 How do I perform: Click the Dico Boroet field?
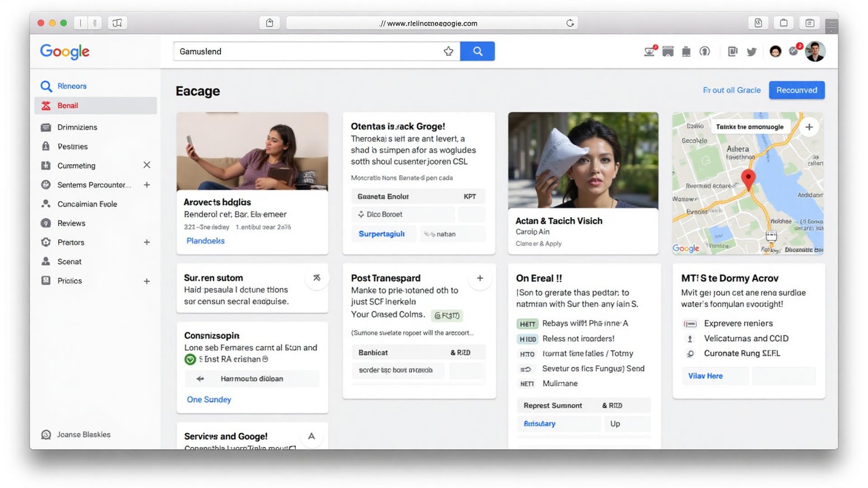[403, 214]
